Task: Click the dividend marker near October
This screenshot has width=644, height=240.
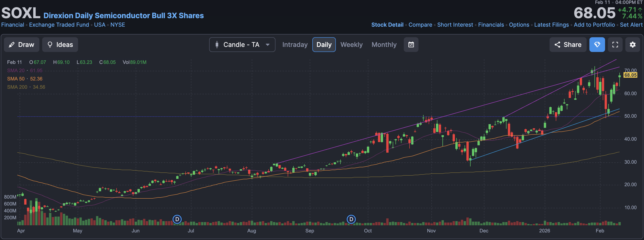Action: [x=351, y=219]
